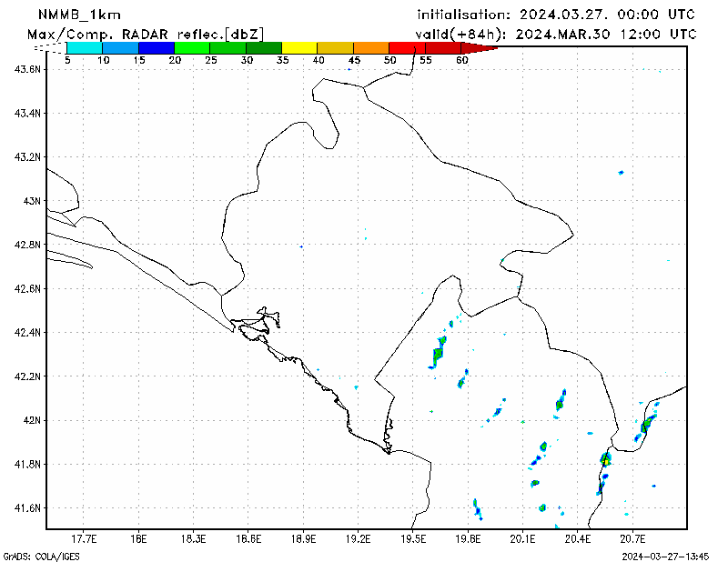728x562 pixels.
Task: Click the 43.2N latitude label
Action: click(28, 156)
